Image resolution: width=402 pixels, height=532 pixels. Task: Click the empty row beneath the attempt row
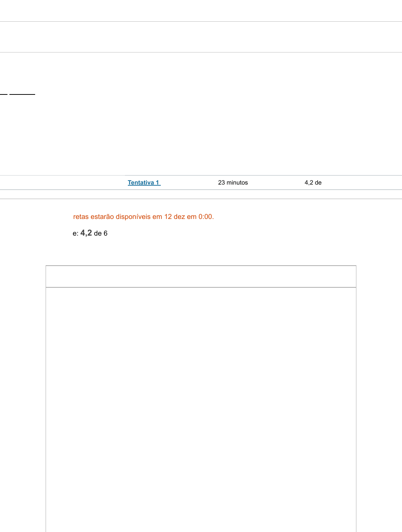(x=201, y=194)
